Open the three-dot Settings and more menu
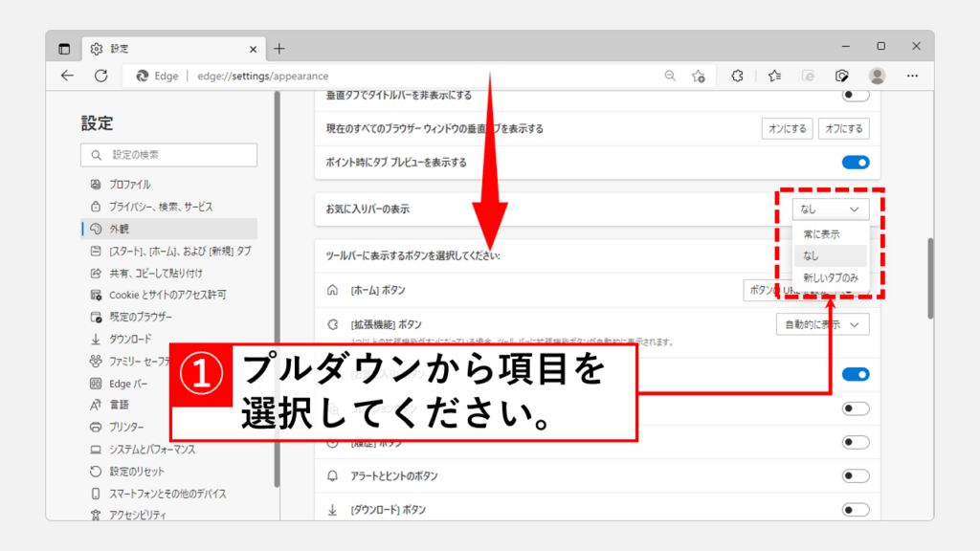Image resolution: width=980 pixels, height=551 pixels. pos(910,77)
